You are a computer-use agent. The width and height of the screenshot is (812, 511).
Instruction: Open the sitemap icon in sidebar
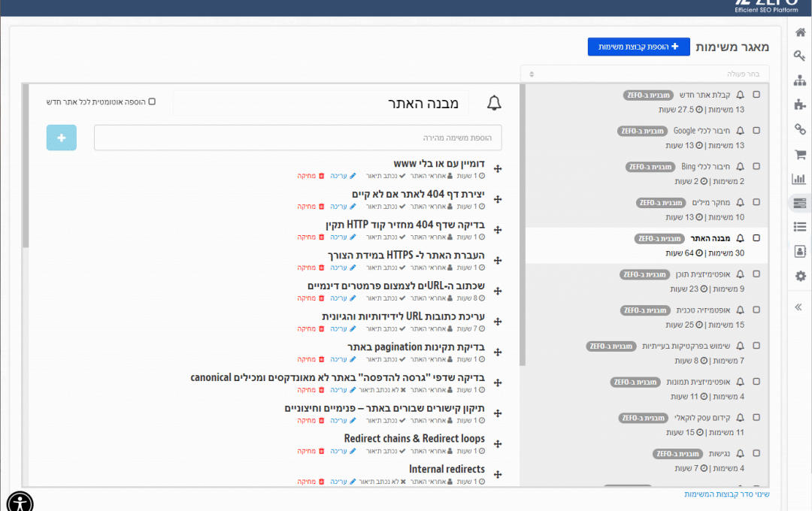tap(800, 80)
